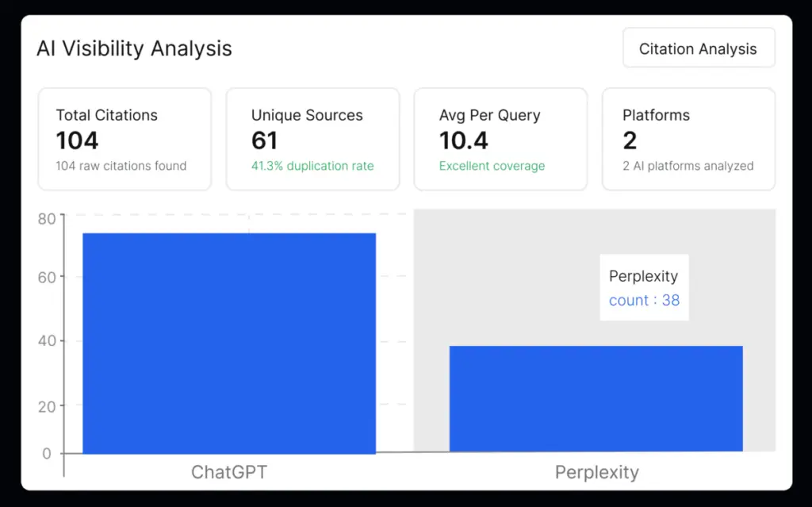Viewport: 812px width, 507px height.
Task: Click the Perplexity axis label
Action: point(596,472)
